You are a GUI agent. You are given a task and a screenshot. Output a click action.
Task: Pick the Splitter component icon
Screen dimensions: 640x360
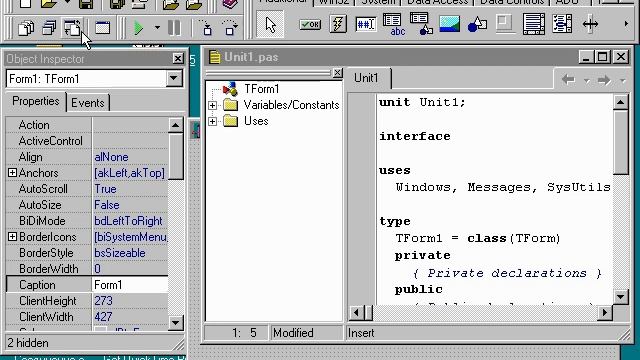tap(590, 24)
